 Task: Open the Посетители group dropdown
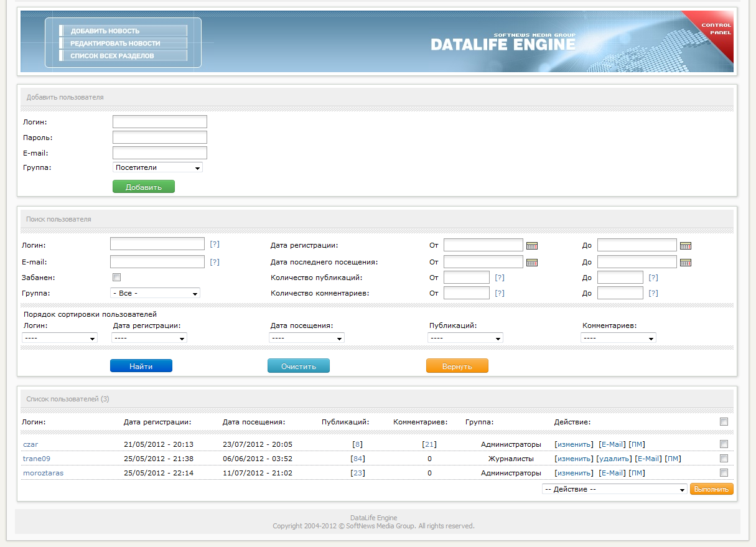(x=158, y=167)
